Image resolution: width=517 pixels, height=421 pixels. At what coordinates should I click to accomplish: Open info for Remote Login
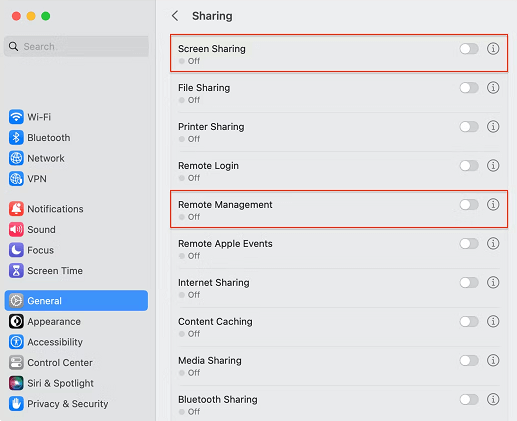tap(493, 166)
